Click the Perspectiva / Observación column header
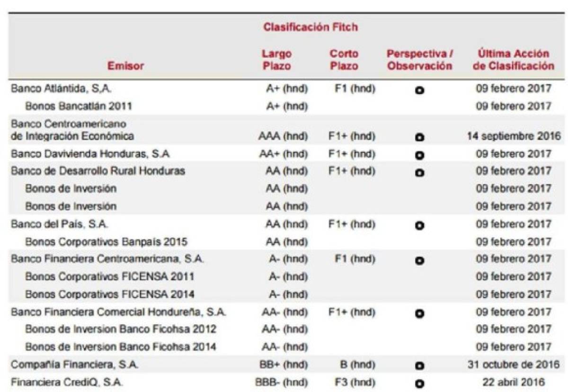568x392 pixels. (419, 60)
